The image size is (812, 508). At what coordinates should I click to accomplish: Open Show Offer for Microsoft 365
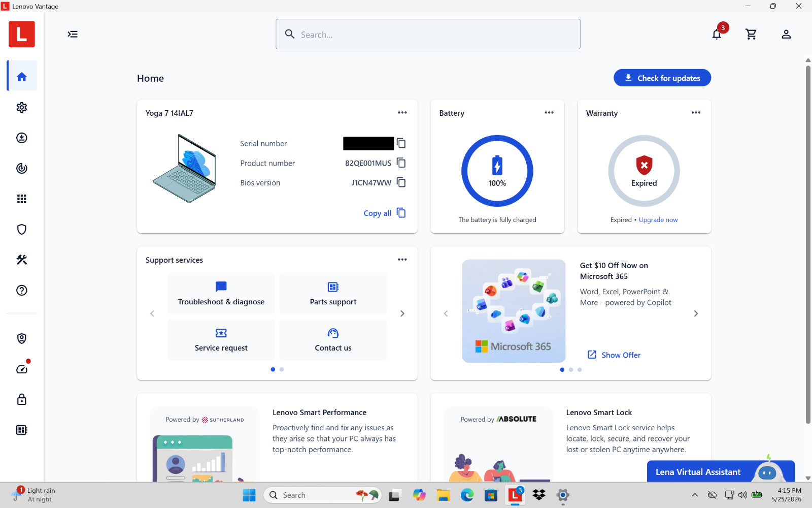click(614, 355)
